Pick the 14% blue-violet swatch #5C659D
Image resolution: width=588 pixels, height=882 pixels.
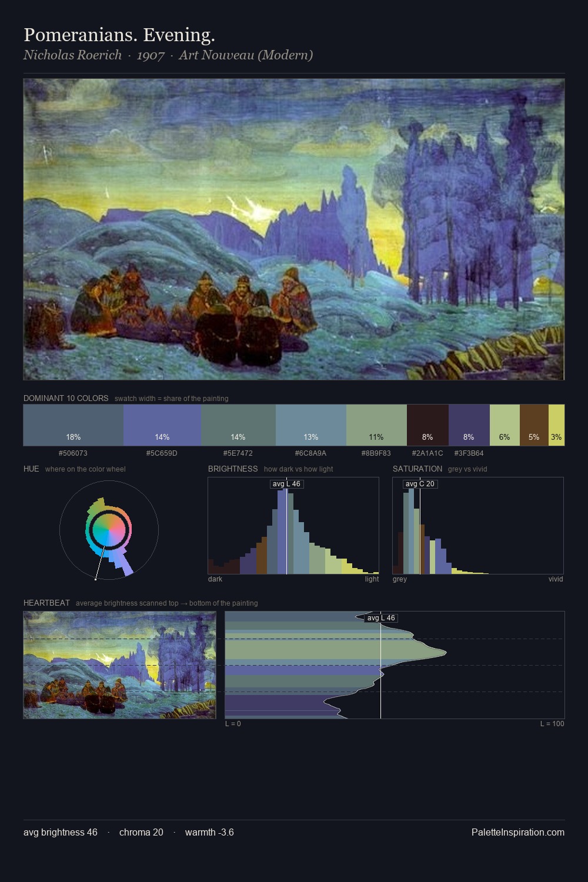[162, 425]
